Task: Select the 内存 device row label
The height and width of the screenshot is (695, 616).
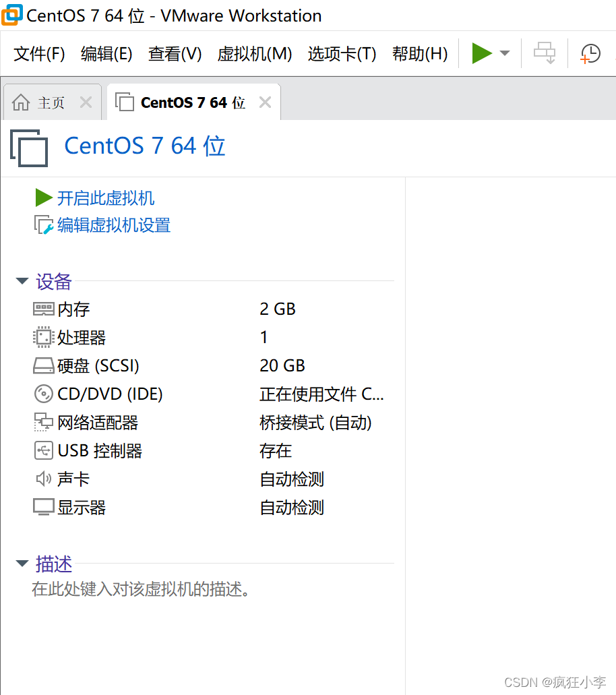Action: [x=73, y=309]
